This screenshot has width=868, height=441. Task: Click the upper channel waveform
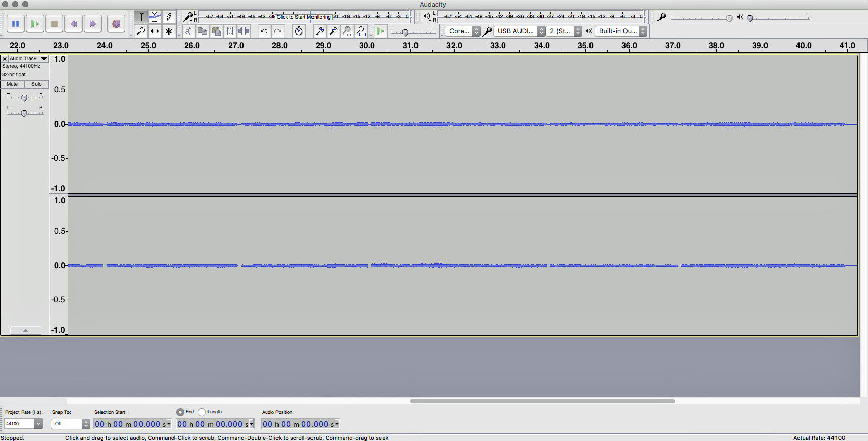click(x=463, y=124)
